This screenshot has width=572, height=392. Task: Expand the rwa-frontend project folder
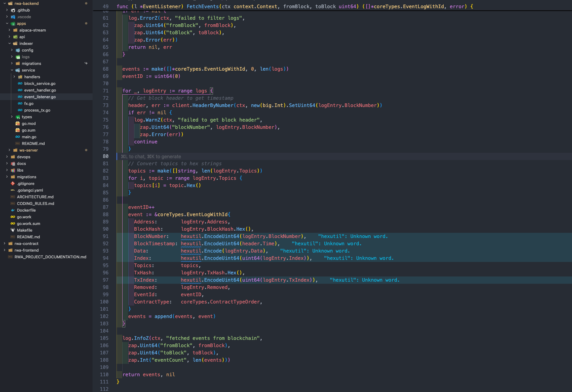[5, 250]
